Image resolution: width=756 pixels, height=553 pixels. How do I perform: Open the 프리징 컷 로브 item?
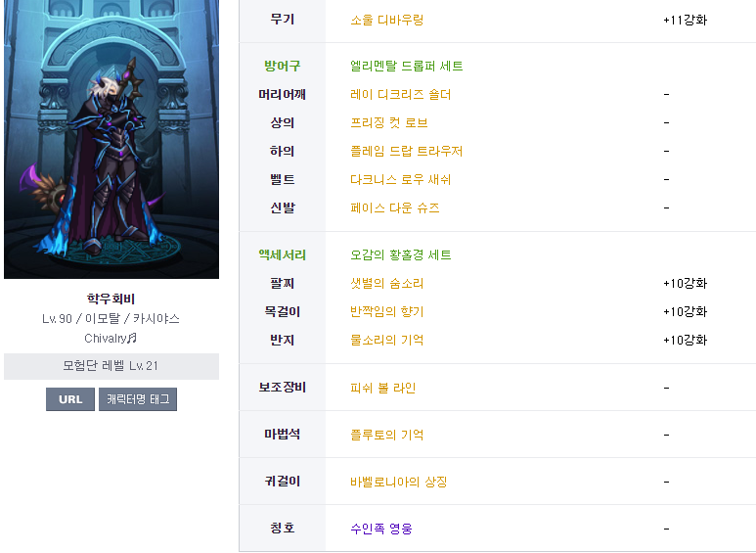[x=389, y=123]
